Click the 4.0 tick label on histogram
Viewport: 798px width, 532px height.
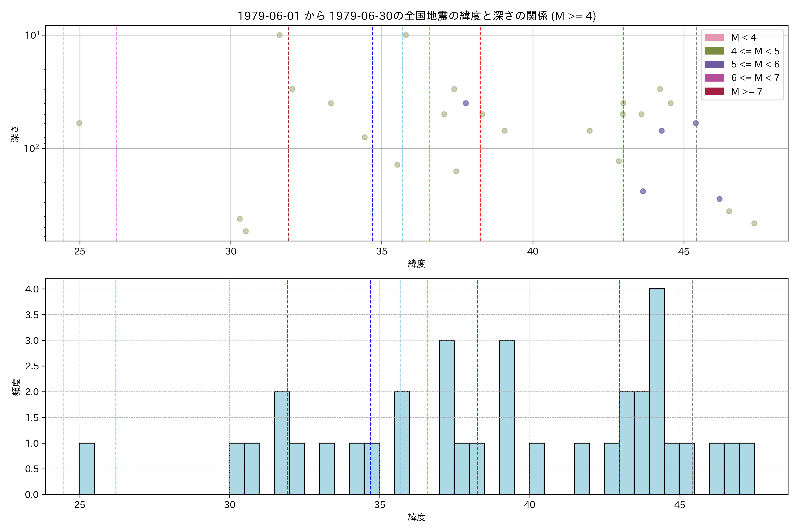(x=32, y=289)
